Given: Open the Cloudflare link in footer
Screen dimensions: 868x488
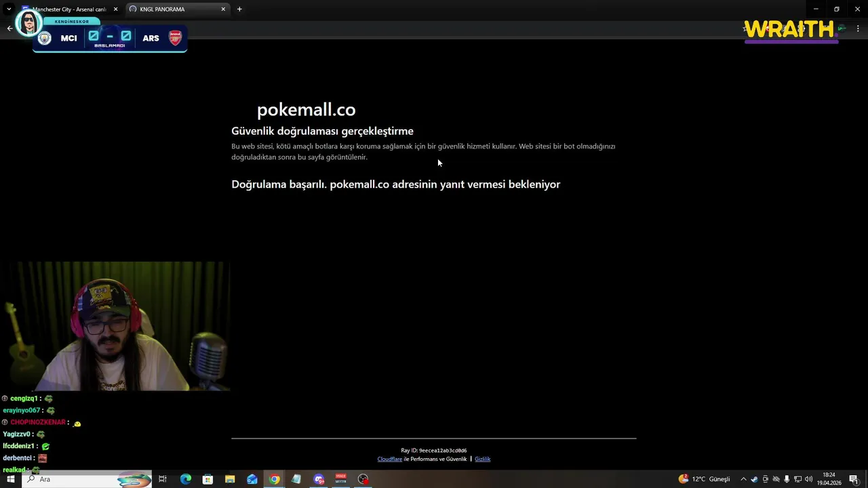Looking at the screenshot, I should coord(390,459).
